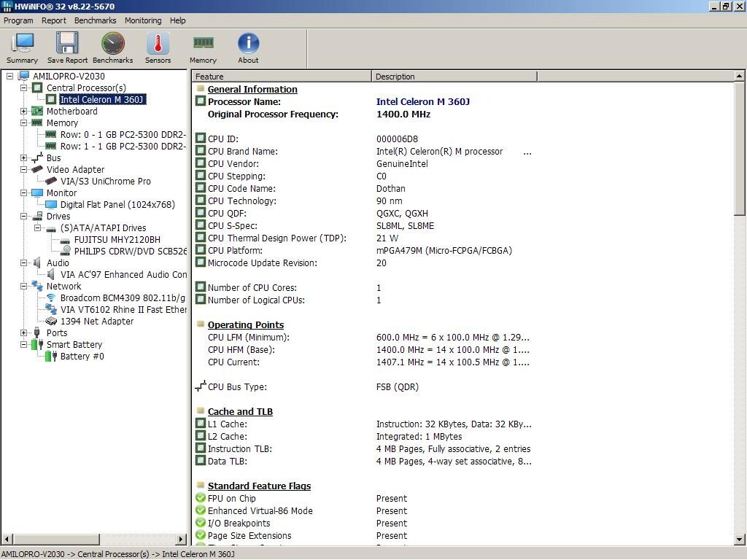Open the Summary toolbar icon
Screen dimensions: 747x560
click(x=23, y=44)
